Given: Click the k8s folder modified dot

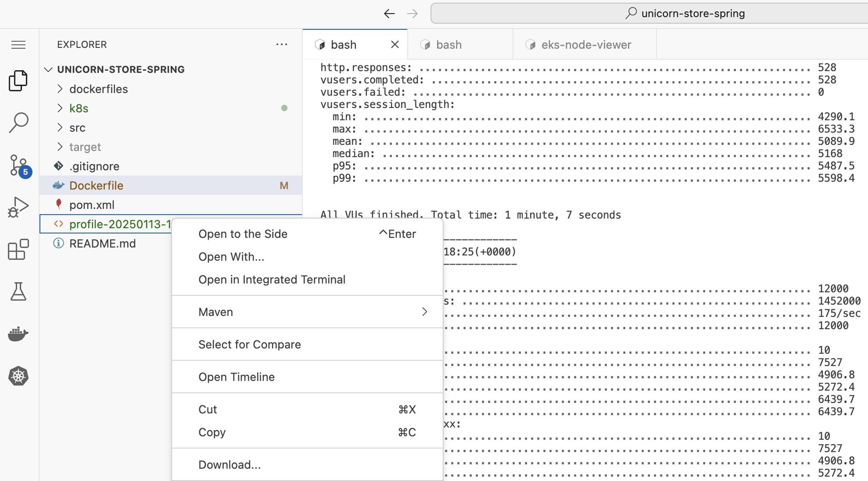Looking at the screenshot, I should tap(284, 108).
